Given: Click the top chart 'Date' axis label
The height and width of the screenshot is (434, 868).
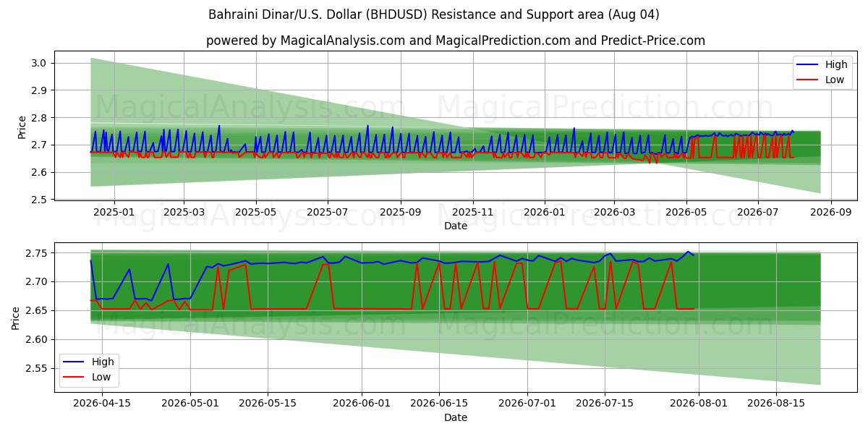Looking at the screenshot, I should 456,226.
